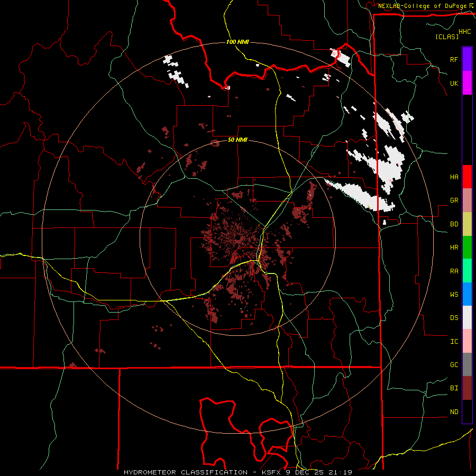Click the HA red legend swatch
The height and width of the screenshot is (476, 476).
point(467,177)
